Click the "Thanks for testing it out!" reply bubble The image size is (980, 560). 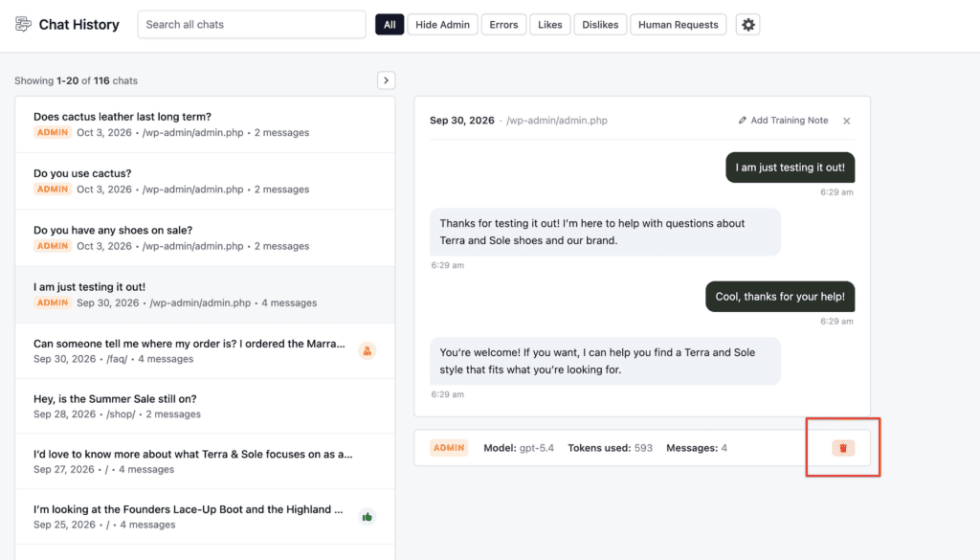pos(605,232)
